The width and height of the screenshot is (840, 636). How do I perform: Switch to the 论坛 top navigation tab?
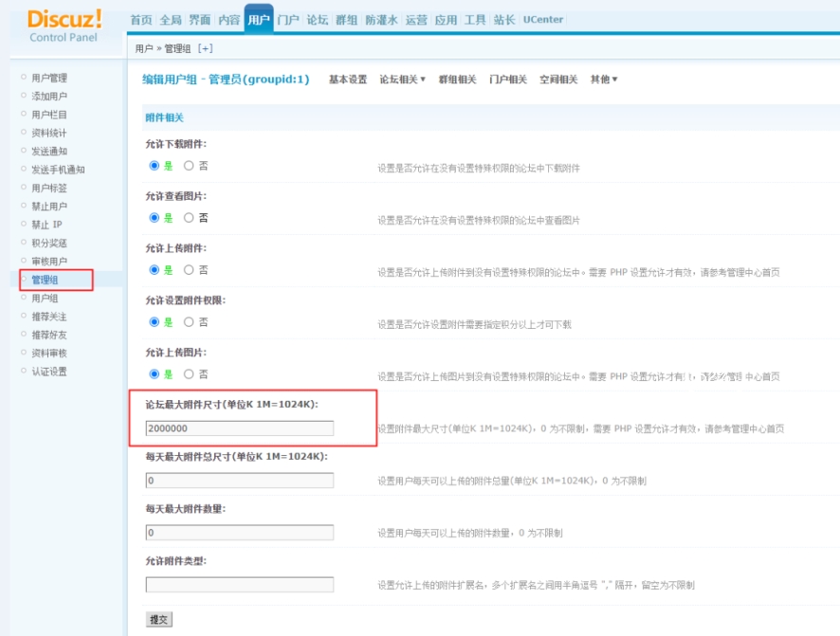[317, 20]
